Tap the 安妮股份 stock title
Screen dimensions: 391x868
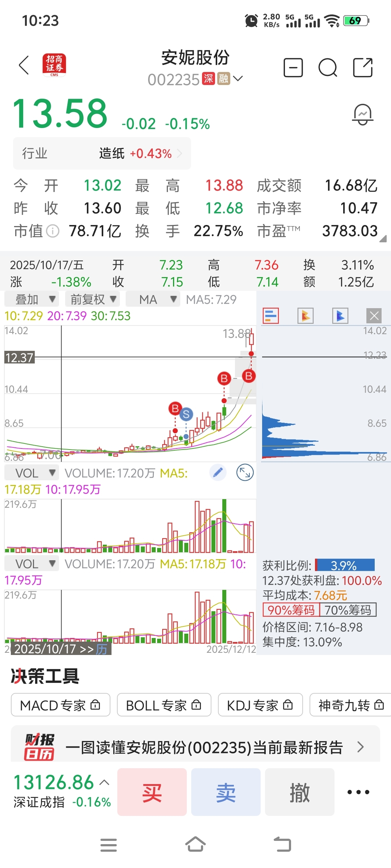[195, 57]
